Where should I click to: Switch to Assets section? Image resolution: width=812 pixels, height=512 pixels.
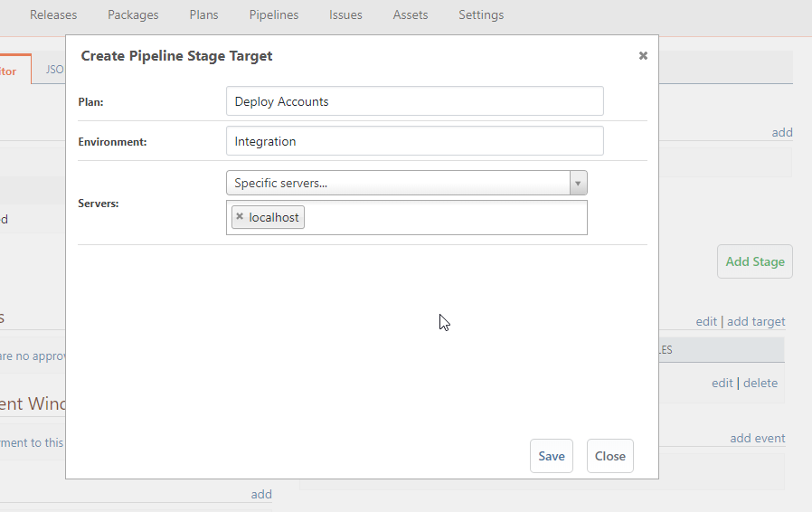[x=411, y=14]
